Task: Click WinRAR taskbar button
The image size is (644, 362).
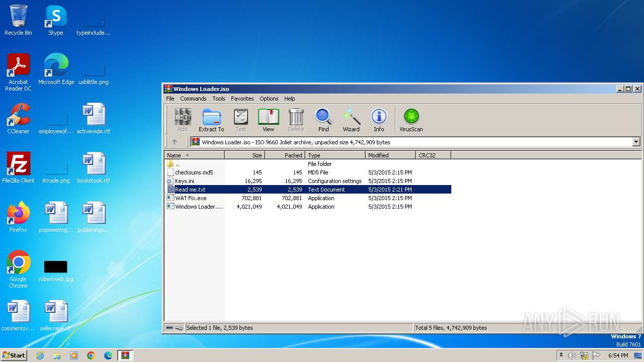Action: click(125, 355)
